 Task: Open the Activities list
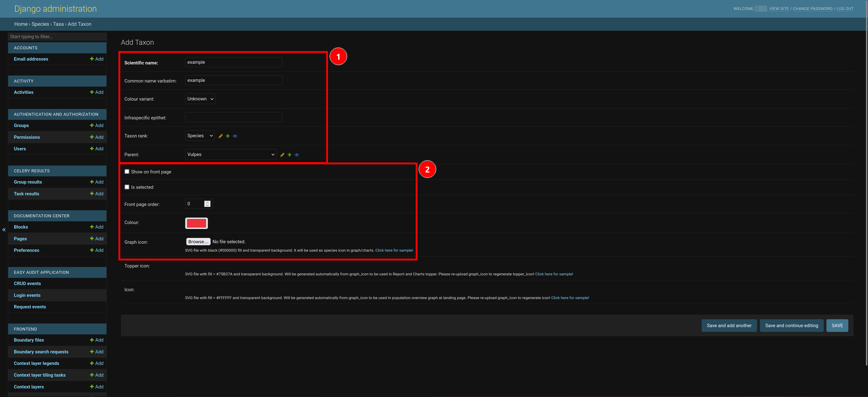(24, 92)
